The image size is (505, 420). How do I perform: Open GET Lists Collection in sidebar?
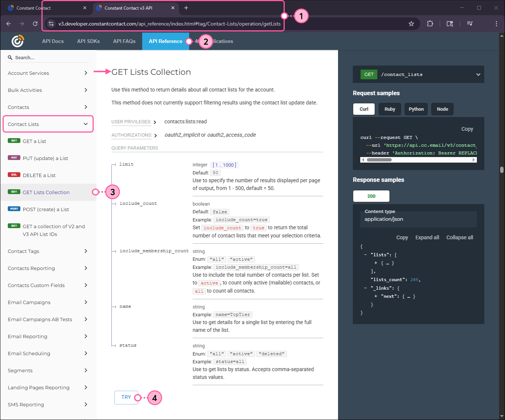click(x=48, y=192)
